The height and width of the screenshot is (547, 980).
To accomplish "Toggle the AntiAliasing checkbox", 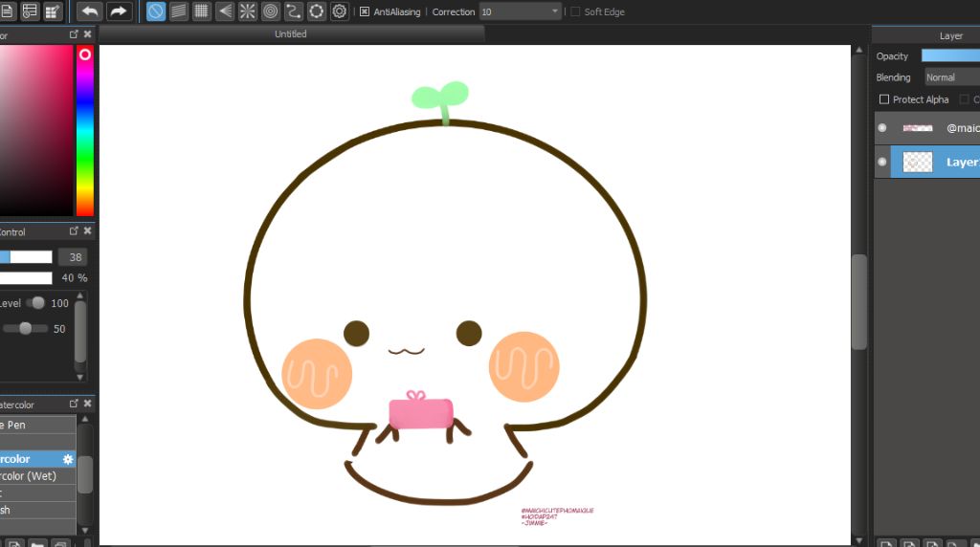I will (365, 12).
